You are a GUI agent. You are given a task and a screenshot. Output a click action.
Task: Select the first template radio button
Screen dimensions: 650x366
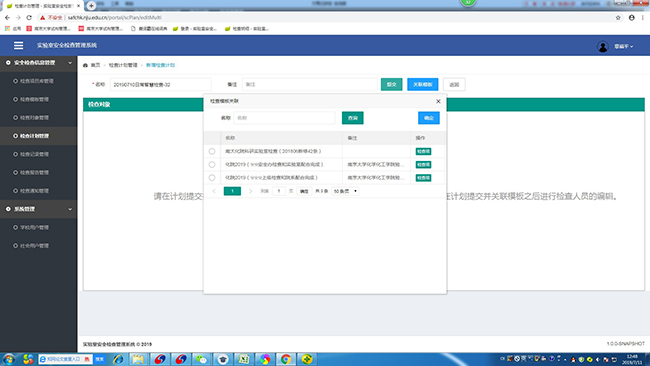pyautogui.click(x=212, y=151)
